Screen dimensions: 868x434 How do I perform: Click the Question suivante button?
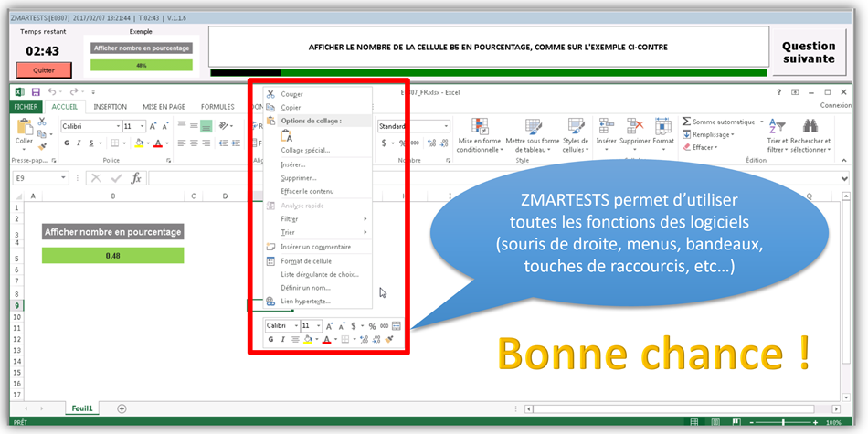coord(809,52)
